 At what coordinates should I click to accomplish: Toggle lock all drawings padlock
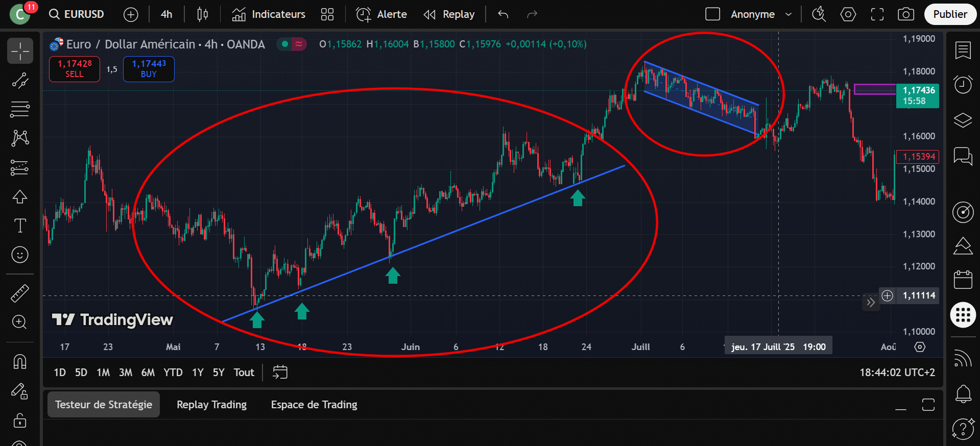[x=20, y=420]
